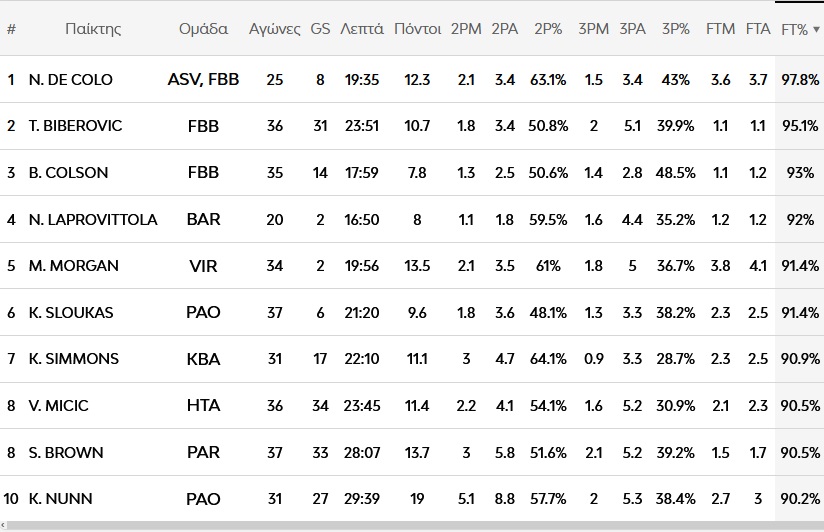This screenshot has height=532, width=824.
Task: Open V. MICIC player link
Action: [59, 405]
